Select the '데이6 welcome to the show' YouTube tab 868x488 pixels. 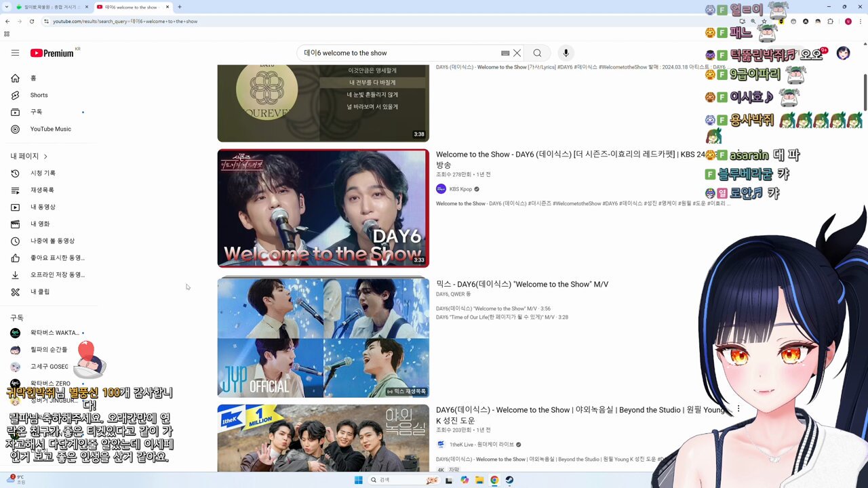[x=132, y=7]
